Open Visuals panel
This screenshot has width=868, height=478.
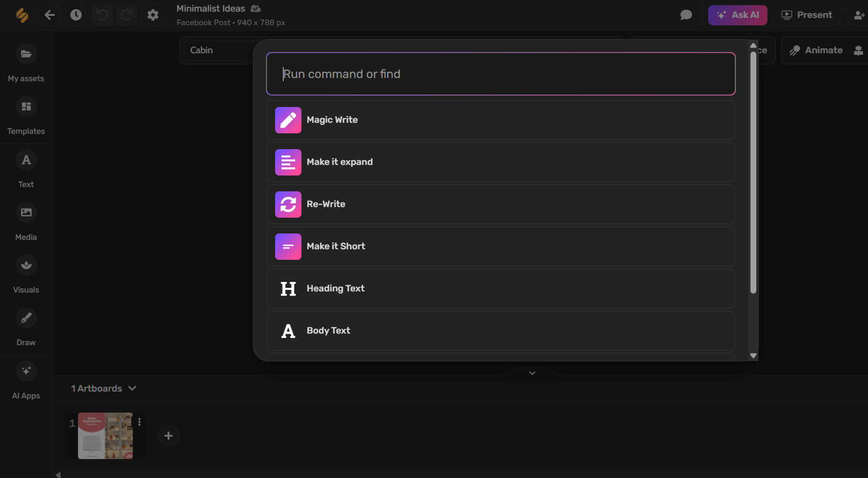26,274
